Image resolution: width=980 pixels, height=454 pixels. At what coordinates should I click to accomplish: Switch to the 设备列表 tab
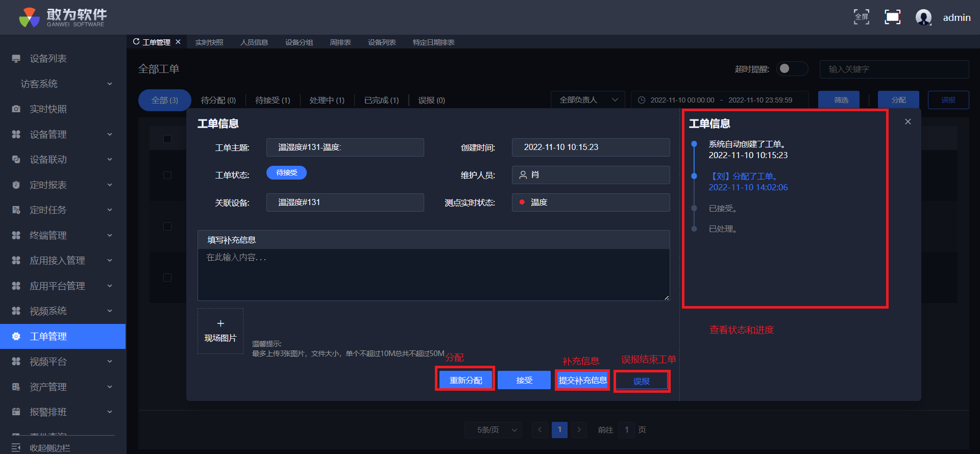point(382,42)
